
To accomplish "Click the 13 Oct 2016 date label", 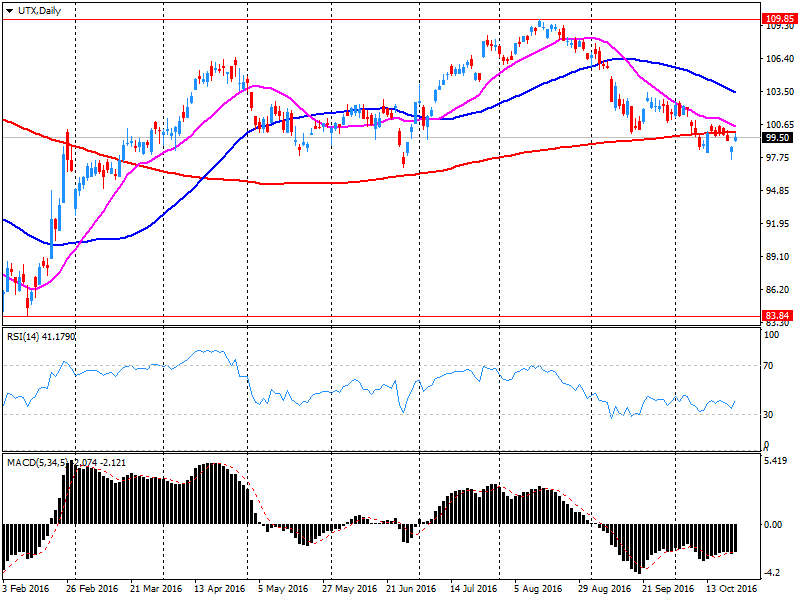I will coord(731,589).
